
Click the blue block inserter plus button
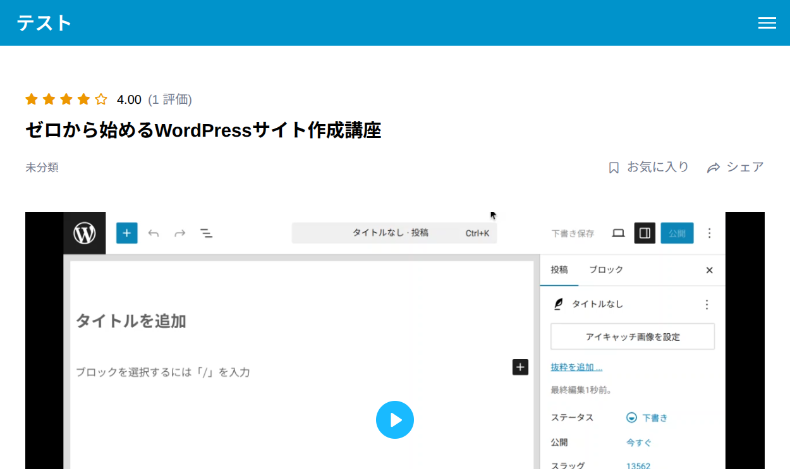tap(126, 233)
